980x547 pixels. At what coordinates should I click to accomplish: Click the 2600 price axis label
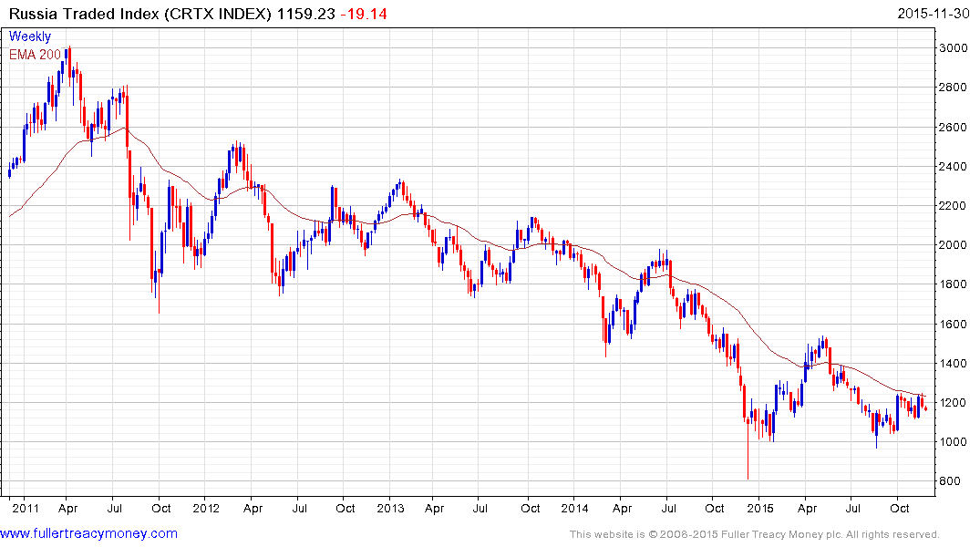tap(954, 127)
